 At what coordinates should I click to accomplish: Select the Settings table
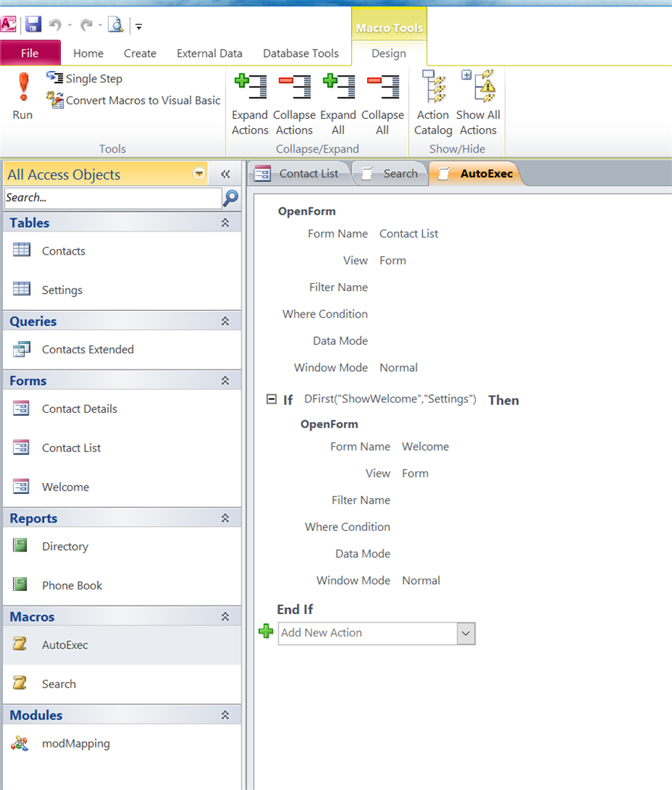click(x=122, y=290)
